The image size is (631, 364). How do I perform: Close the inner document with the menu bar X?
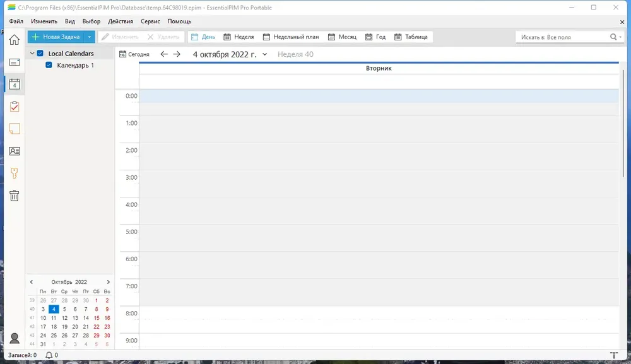click(622, 21)
